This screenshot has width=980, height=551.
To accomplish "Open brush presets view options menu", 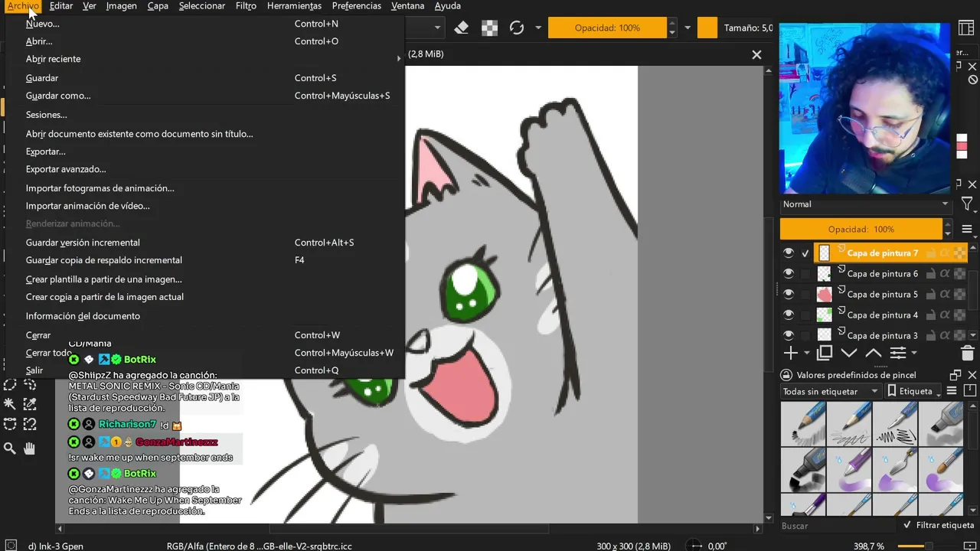I will point(952,391).
